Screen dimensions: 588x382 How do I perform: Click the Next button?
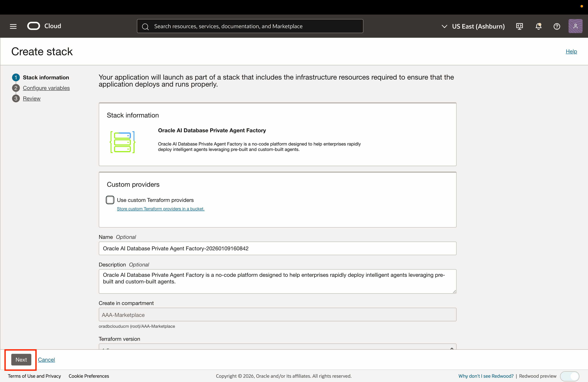click(x=21, y=360)
